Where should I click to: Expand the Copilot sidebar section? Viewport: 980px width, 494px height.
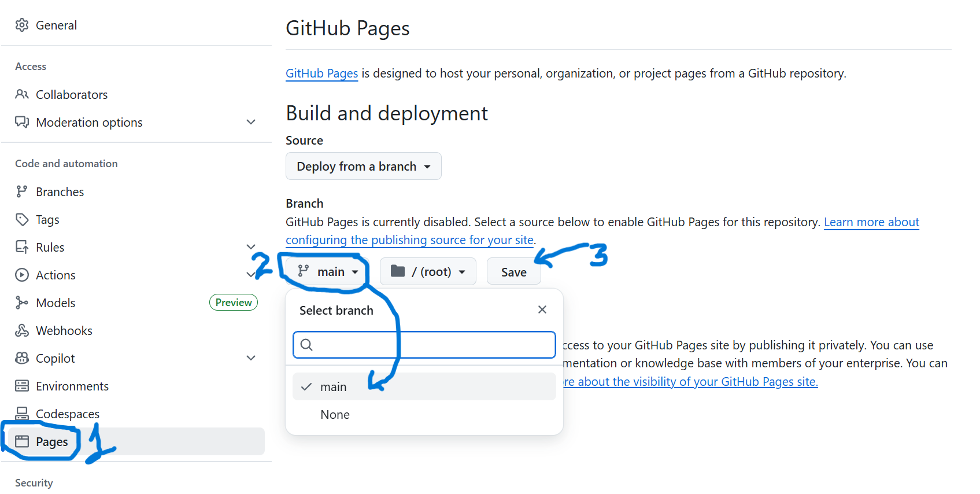pos(251,358)
